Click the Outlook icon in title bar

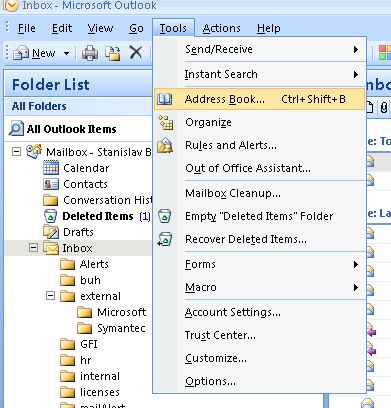pyautogui.click(x=10, y=5)
